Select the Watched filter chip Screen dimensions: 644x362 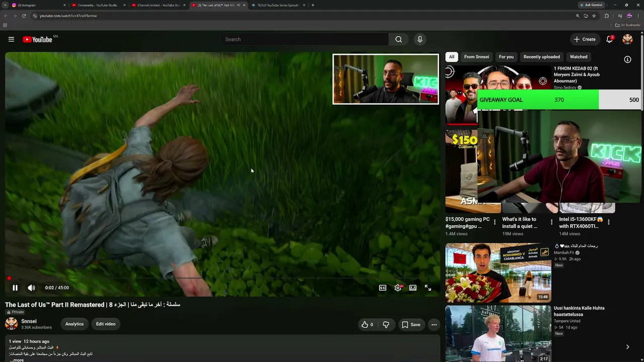pos(579,57)
